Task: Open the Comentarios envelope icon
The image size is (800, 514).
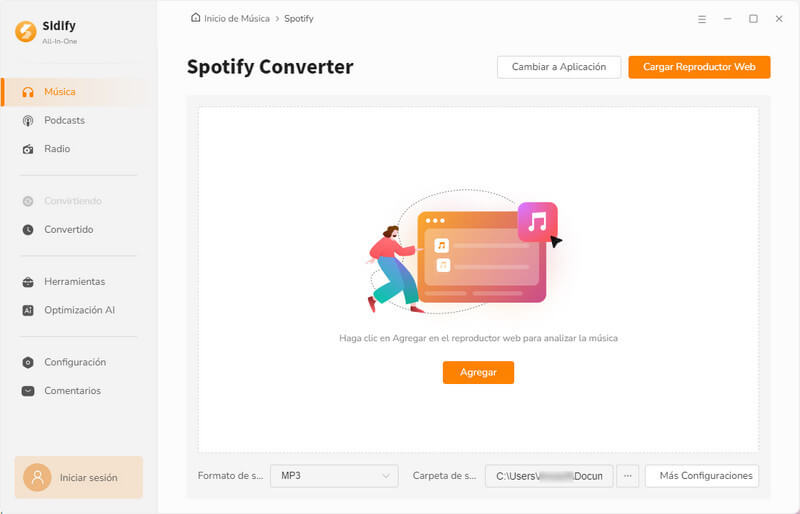Action: pos(28,391)
